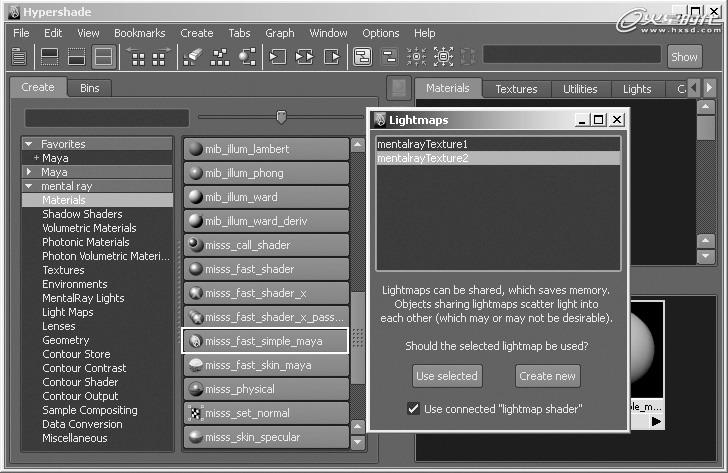Click the container view icon in toolbar
Image resolution: width=728 pixels, height=473 pixels.
tap(362, 57)
